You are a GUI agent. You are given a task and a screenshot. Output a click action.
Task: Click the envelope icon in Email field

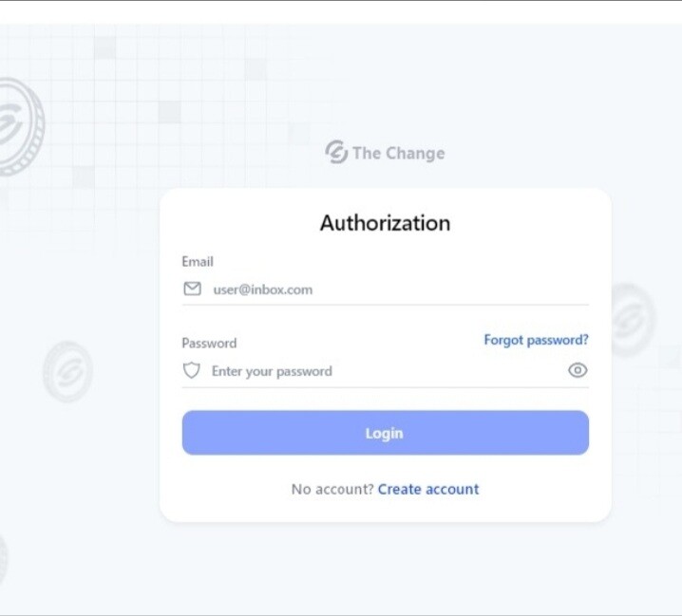coord(192,289)
